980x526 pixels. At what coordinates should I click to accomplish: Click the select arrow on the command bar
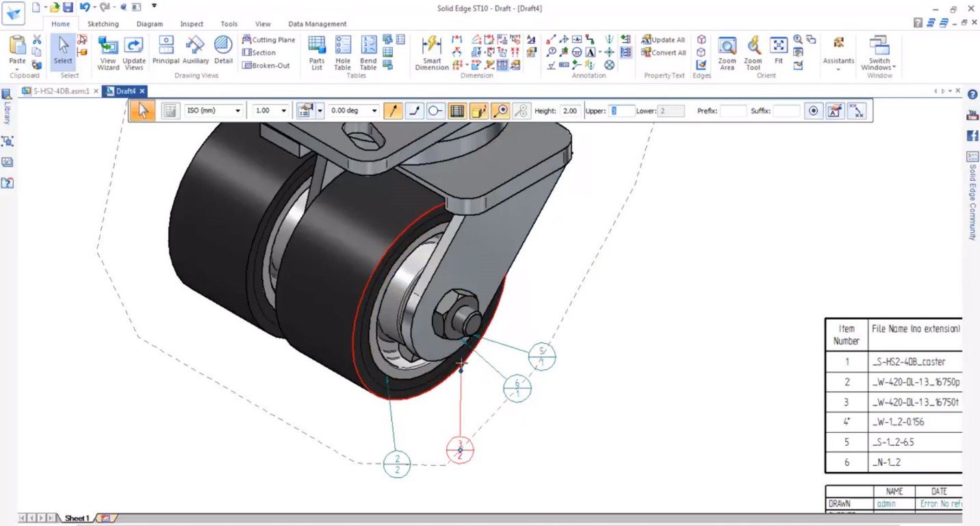click(x=143, y=110)
